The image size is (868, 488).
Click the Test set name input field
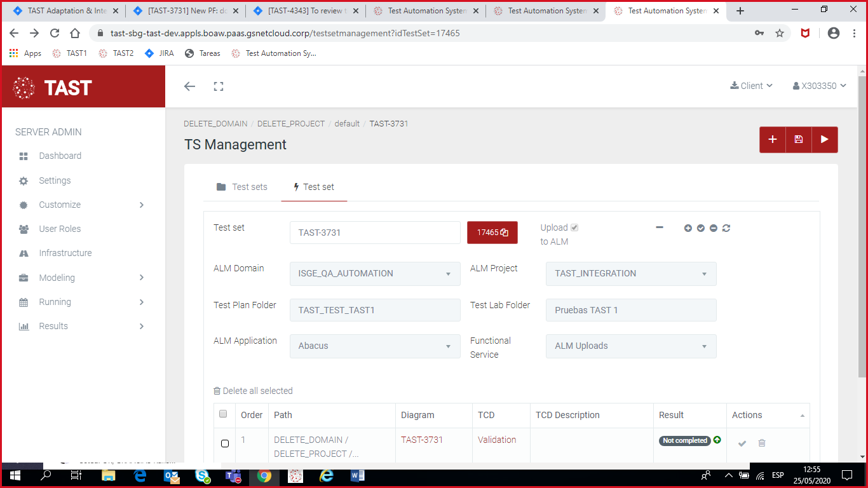tap(375, 233)
